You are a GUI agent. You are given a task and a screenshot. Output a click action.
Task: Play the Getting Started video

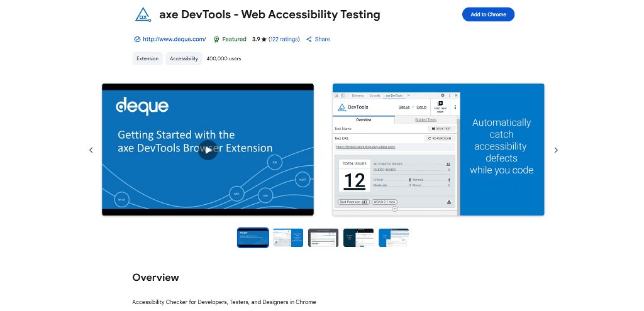coord(208,150)
